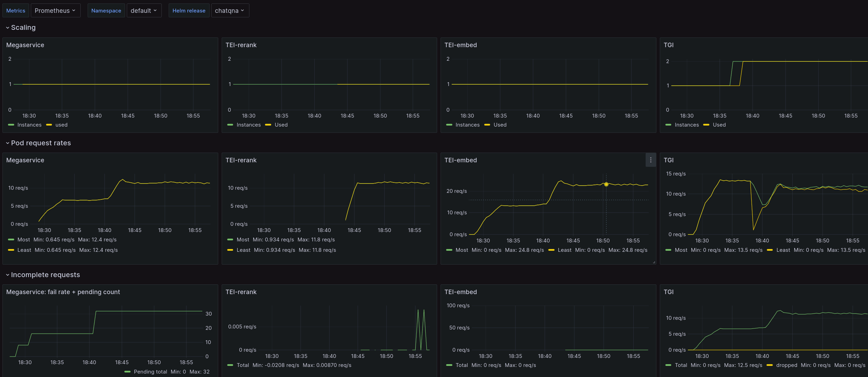Click 'Max: 0.00870 req/s' in TEI-rerank Total legend
Screen dimensions: 868x377
327,365
